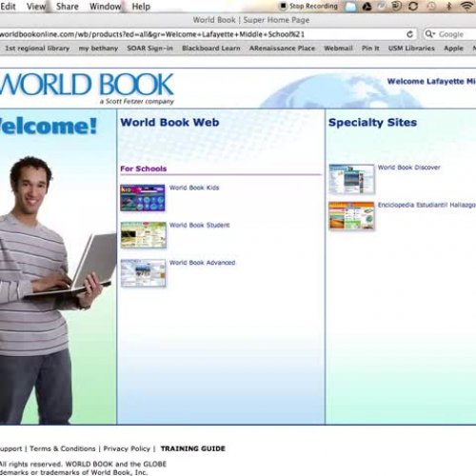Click the 'For Schools' section heading
The image size is (476, 476).
144,169
